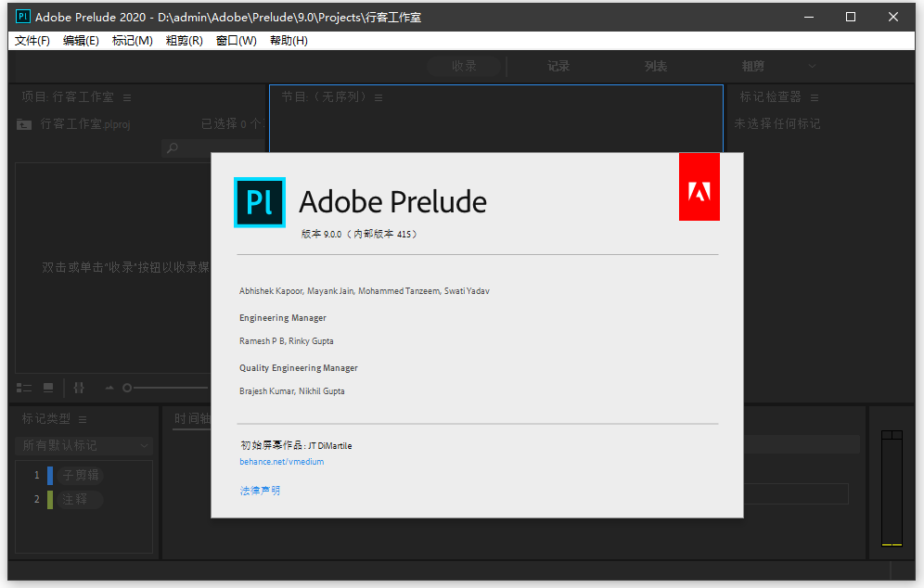Switch project panel to thumbnail view

48,388
